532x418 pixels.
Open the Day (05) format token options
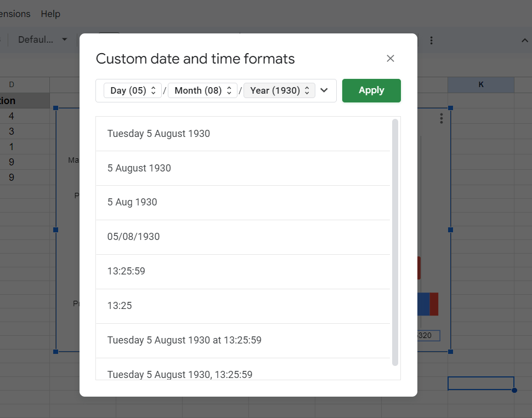[x=133, y=90]
